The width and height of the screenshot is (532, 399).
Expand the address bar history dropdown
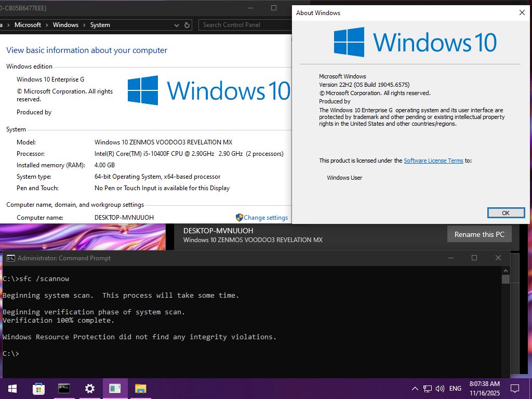tap(176, 25)
